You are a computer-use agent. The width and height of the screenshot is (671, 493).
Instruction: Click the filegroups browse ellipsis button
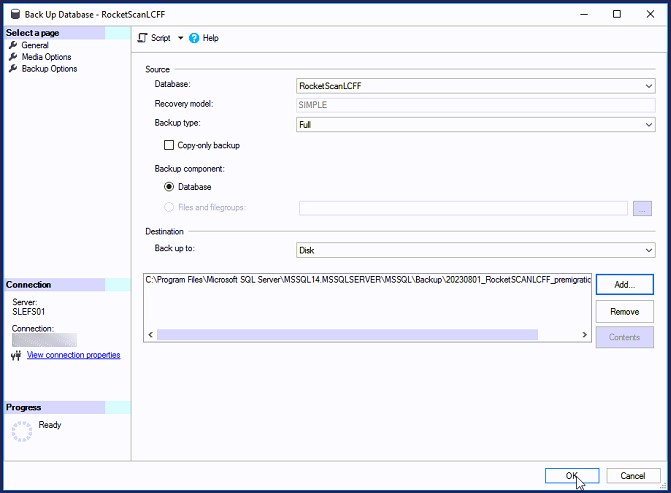(642, 208)
